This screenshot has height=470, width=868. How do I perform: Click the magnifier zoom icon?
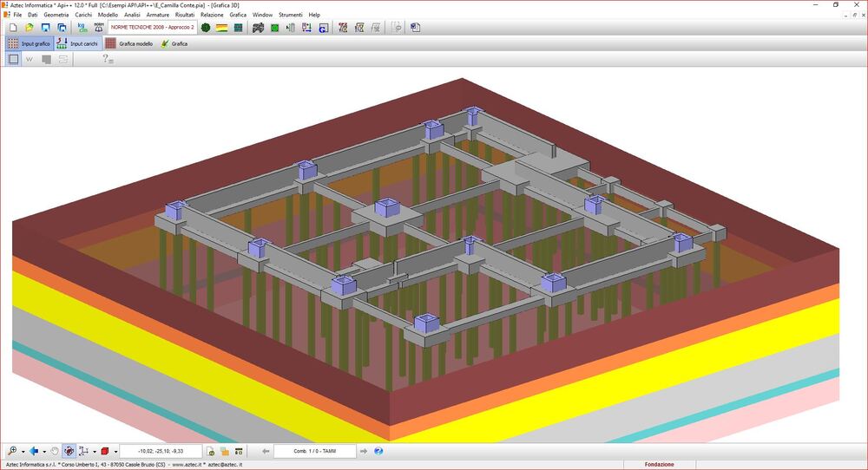(11, 451)
